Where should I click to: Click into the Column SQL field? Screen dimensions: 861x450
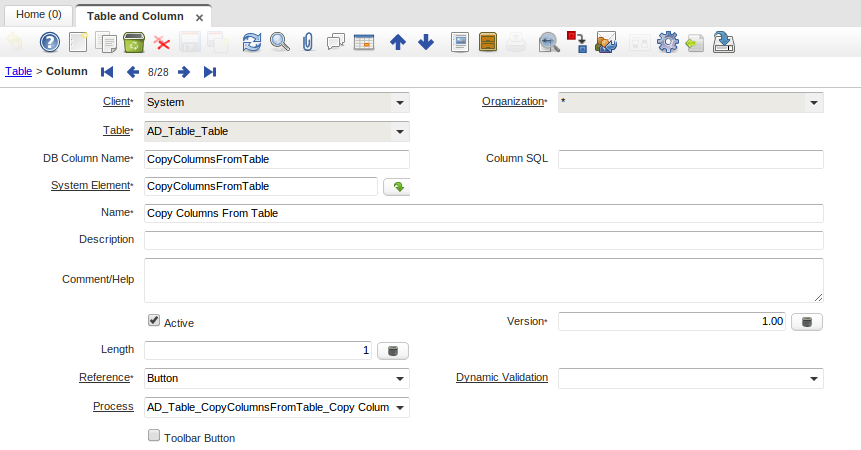pyautogui.click(x=691, y=160)
